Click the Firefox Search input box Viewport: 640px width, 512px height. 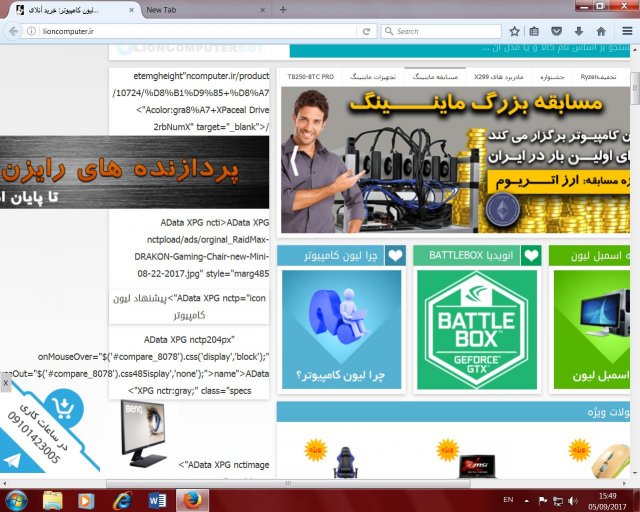click(x=445, y=31)
